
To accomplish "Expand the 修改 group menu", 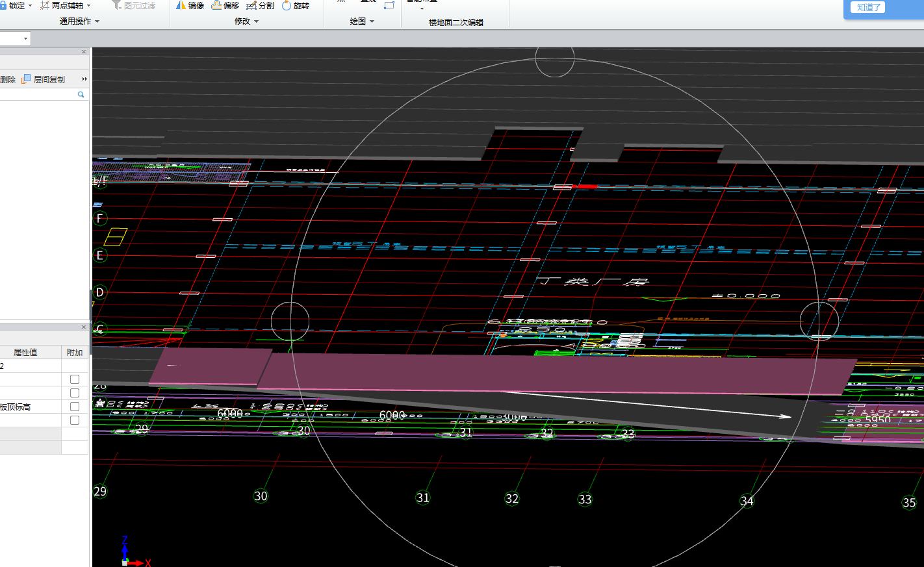I will pyautogui.click(x=257, y=21).
